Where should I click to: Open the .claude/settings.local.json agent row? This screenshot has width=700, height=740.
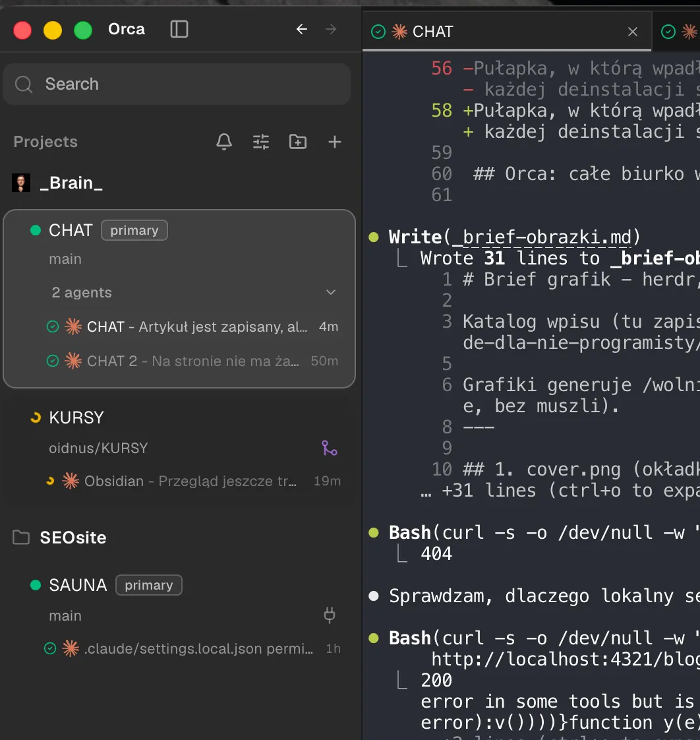click(192, 648)
